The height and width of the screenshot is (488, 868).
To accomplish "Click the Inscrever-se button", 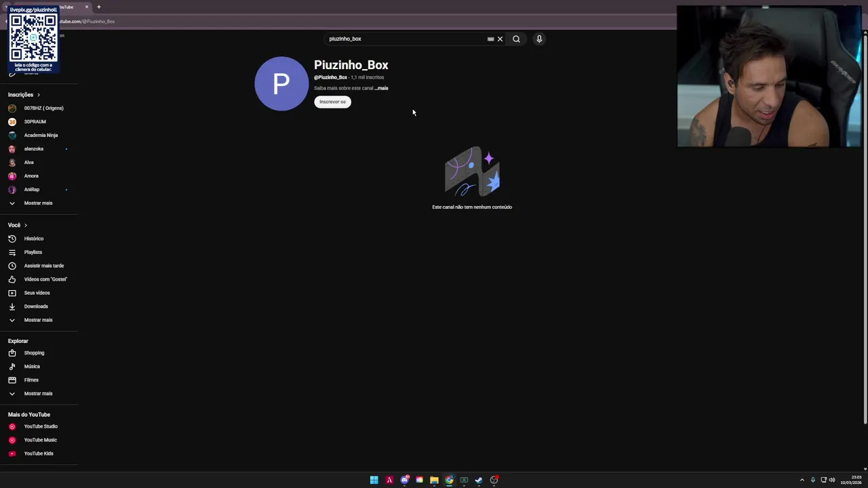I will 332,102.
